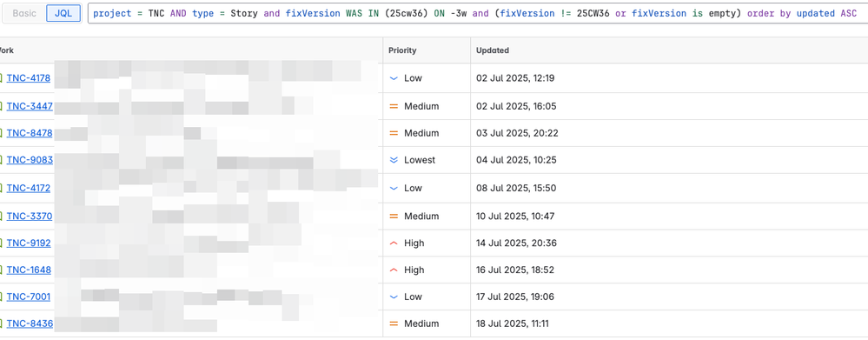Click the Lowest priority label in TNC-9083 row
Image resolution: width=868 pixels, height=340 pixels.
[420, 160]
